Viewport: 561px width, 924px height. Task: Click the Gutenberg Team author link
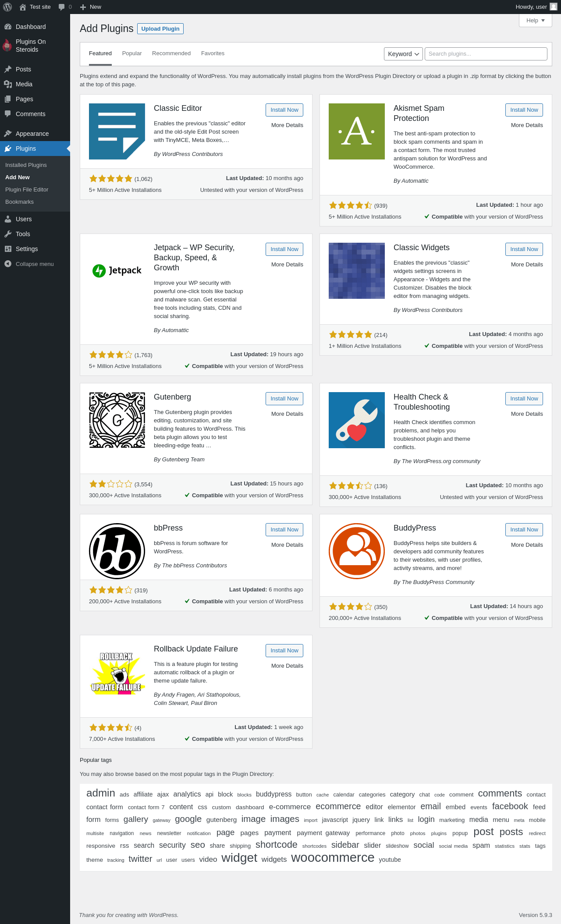point(183,460)
